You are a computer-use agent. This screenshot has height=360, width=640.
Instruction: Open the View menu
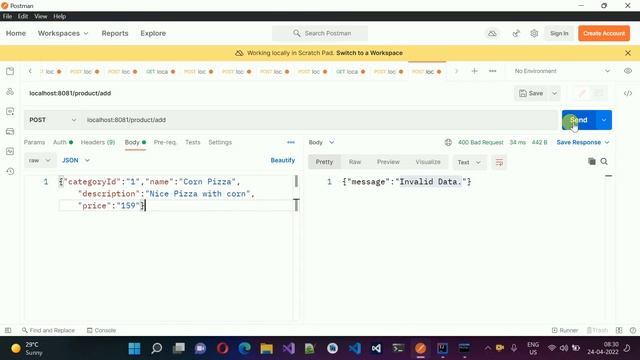[x=40, y=16]
